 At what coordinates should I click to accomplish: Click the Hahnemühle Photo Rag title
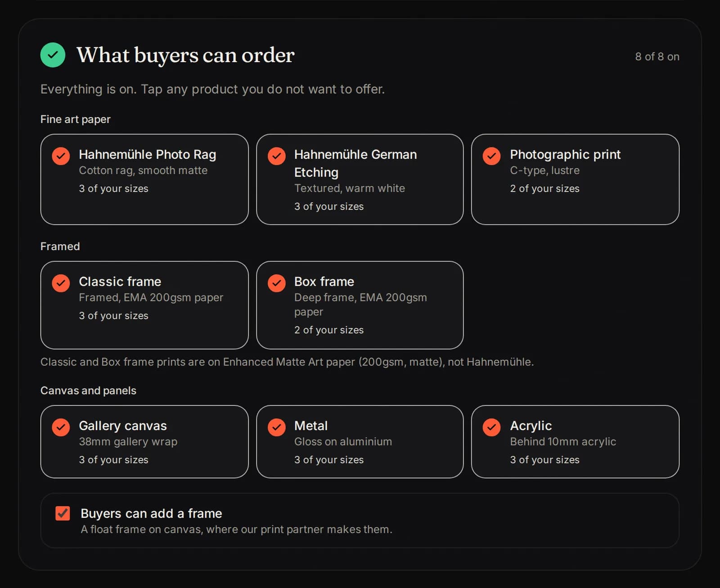(x=148, y=154)
